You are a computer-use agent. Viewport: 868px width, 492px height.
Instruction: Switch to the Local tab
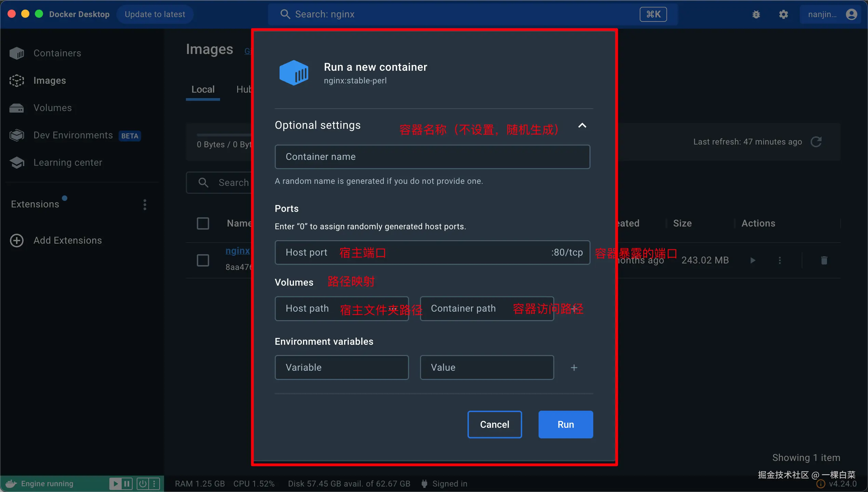tap(203, 90)
